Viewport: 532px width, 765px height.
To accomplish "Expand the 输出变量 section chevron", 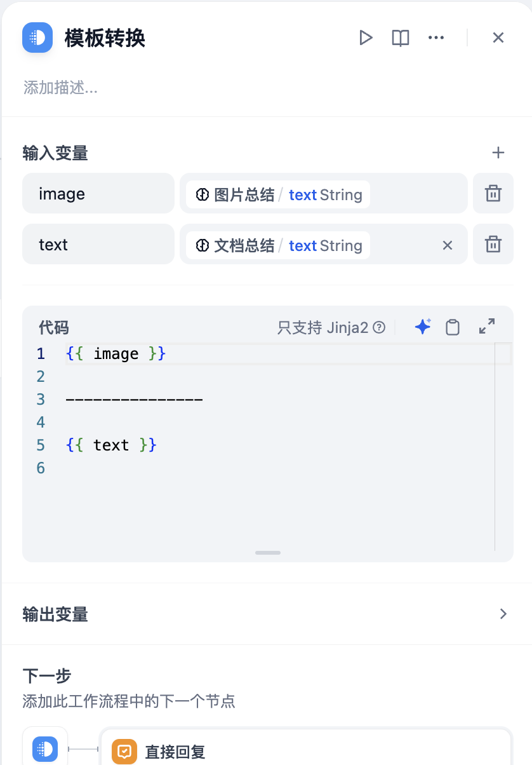I will tap(503, 614).
